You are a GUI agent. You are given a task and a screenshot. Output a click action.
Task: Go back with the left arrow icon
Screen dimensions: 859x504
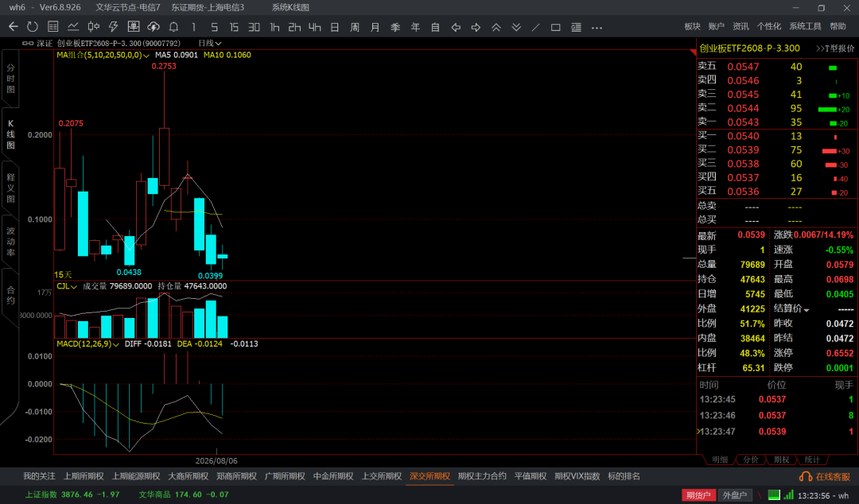[14, 26]
